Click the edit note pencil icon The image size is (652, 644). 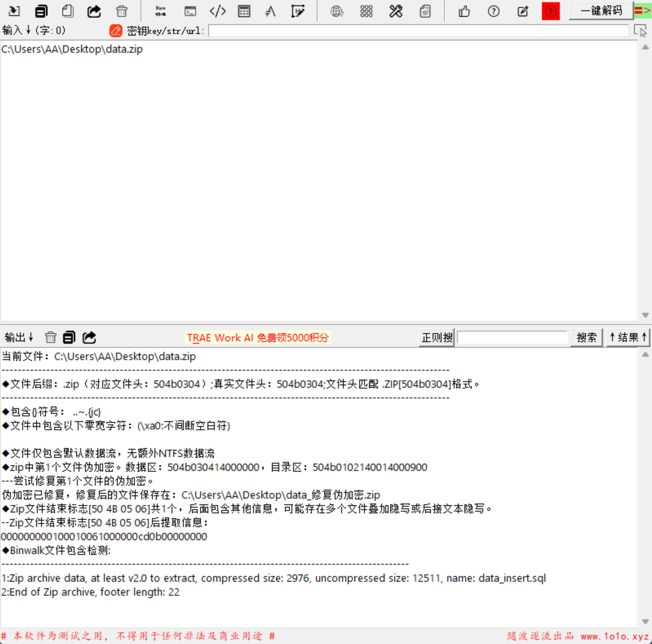pos(523,11)
